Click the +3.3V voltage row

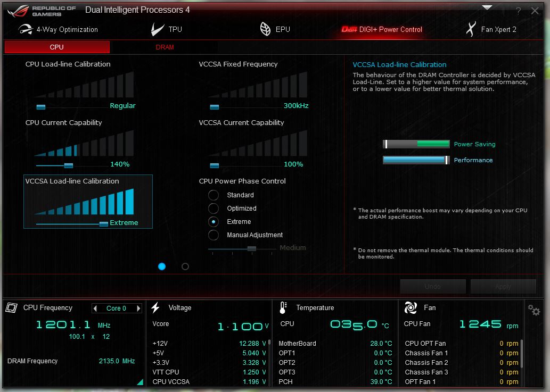point(209,363)
